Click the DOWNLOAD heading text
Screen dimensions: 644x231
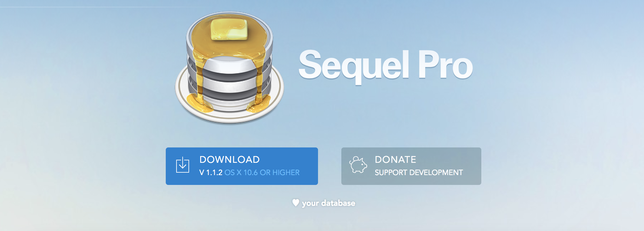point(230,159)
